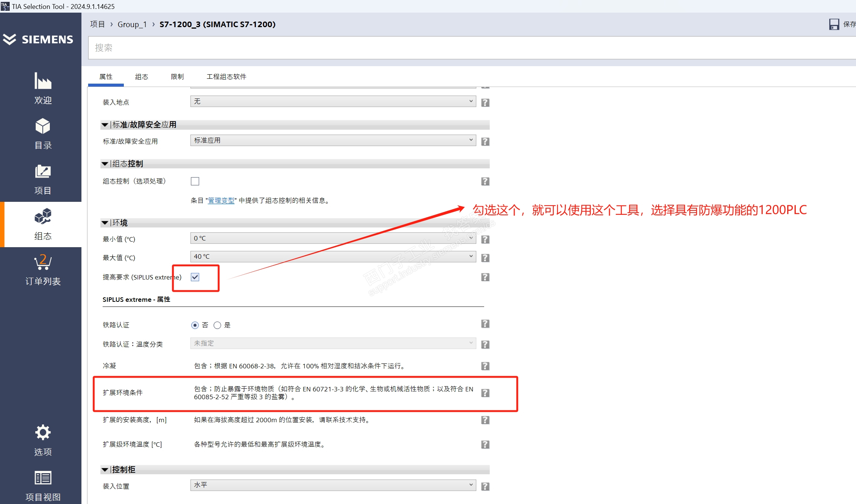Image resolution: width=856 pixels, height=504 pixels.
Task: Switch to the 工程组态软件 tab
Action: [x=226, y=77]
